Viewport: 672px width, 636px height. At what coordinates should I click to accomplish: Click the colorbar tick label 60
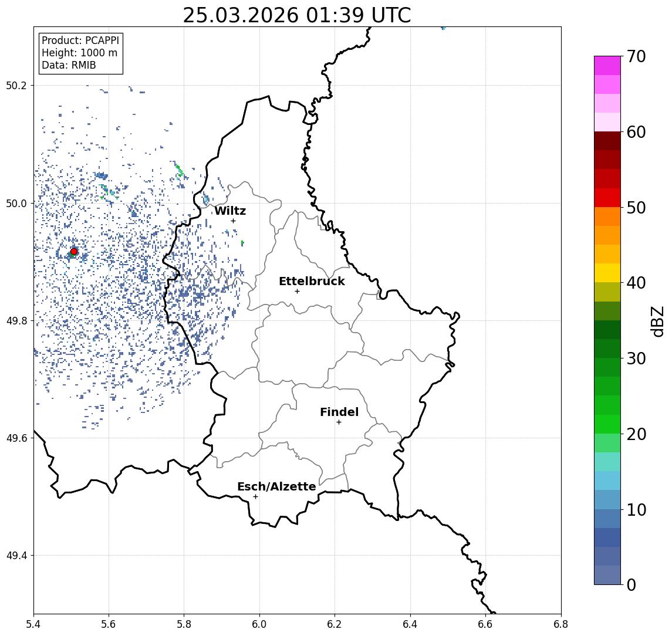[636, 132]
